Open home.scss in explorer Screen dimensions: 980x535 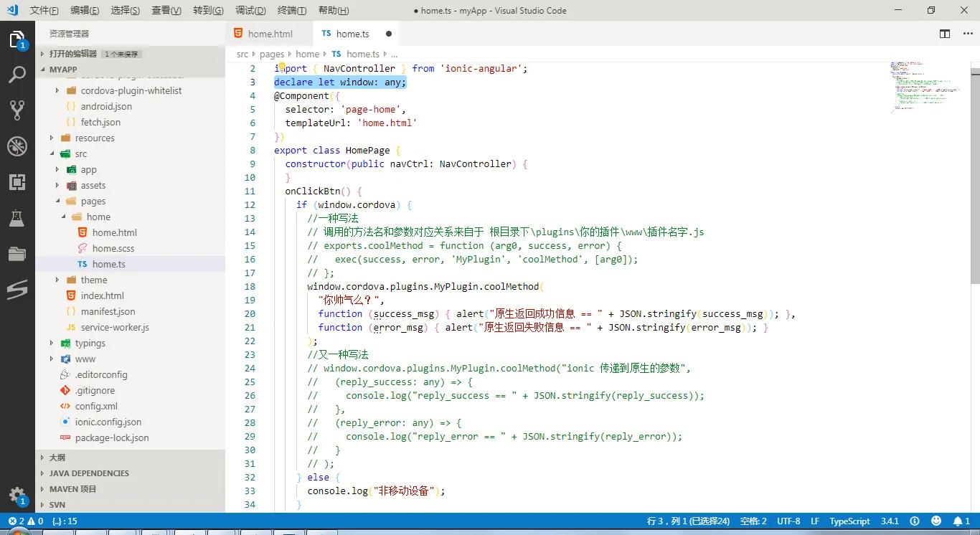click(x=131, y=248)
